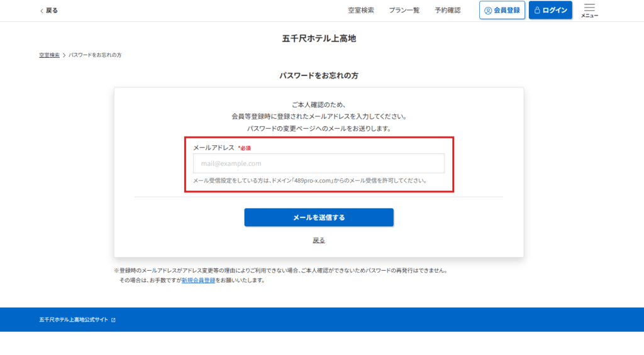Viewport: 644px width, 355px height.
Task: Select 予約確認 in the top navigation
Action: point(447,11)
